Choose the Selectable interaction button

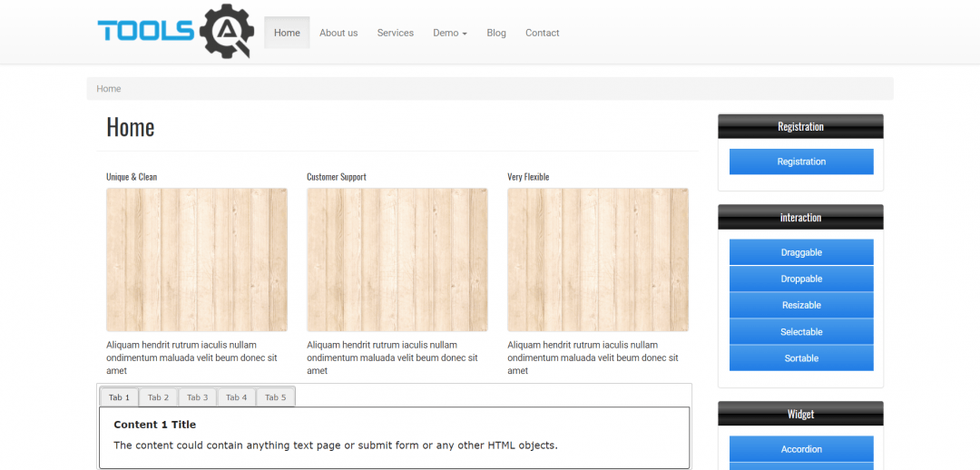click(x=801, y=332)
